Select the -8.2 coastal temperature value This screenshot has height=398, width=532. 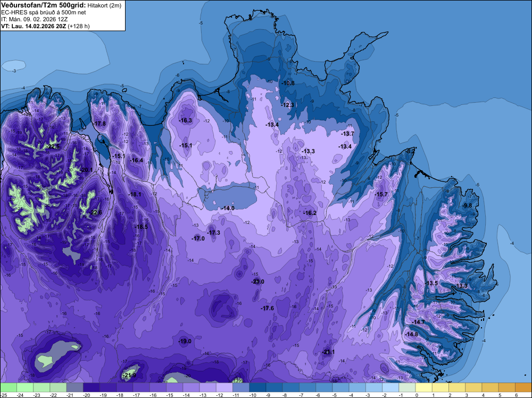pos(410,151)
